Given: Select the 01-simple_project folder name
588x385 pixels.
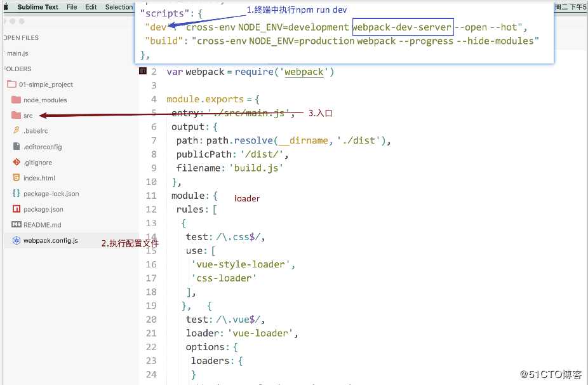Looking at the screenshot, I should [x=46, y=84].
